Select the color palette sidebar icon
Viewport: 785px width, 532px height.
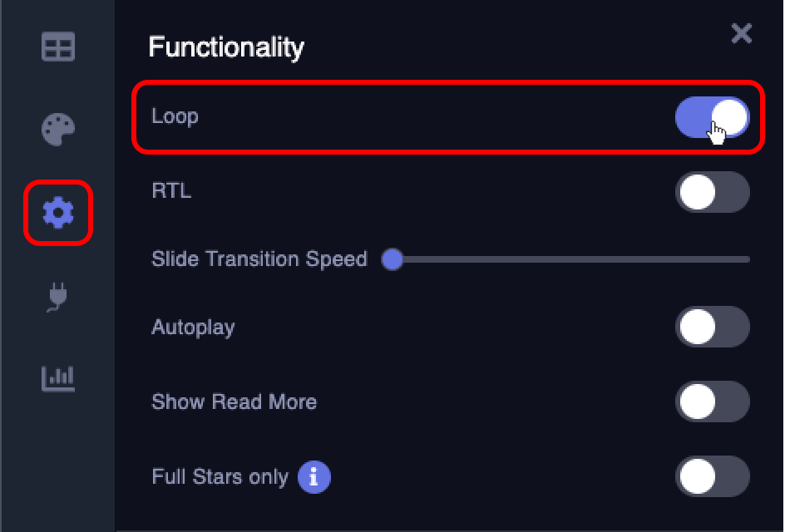57,130
